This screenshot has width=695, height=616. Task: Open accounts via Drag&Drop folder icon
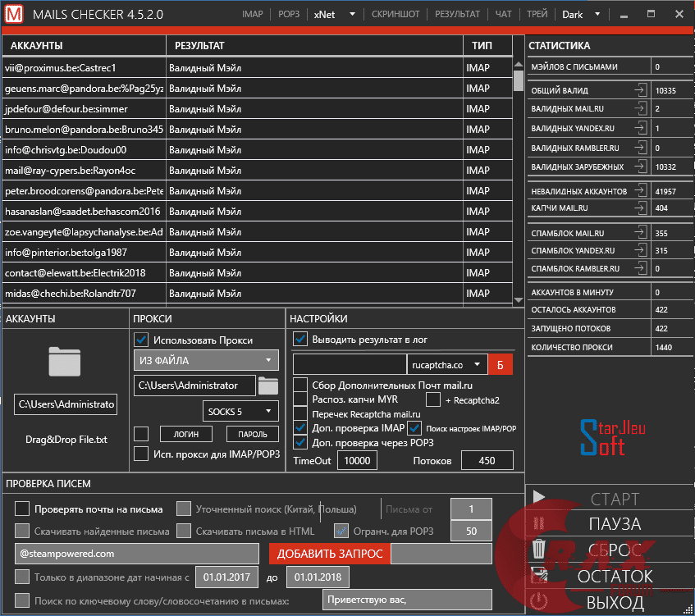pyautogui.click(x=64, y=360)
